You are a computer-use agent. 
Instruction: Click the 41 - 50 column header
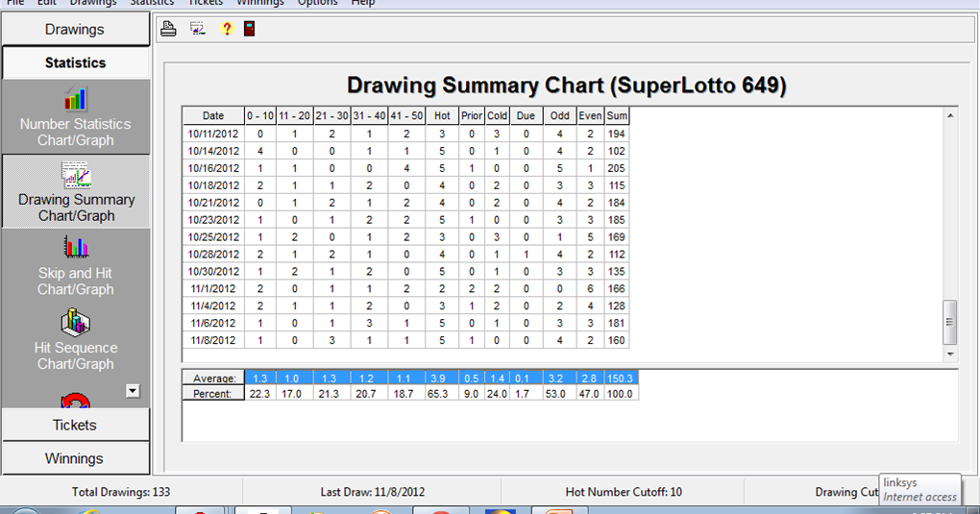[406, 115]
